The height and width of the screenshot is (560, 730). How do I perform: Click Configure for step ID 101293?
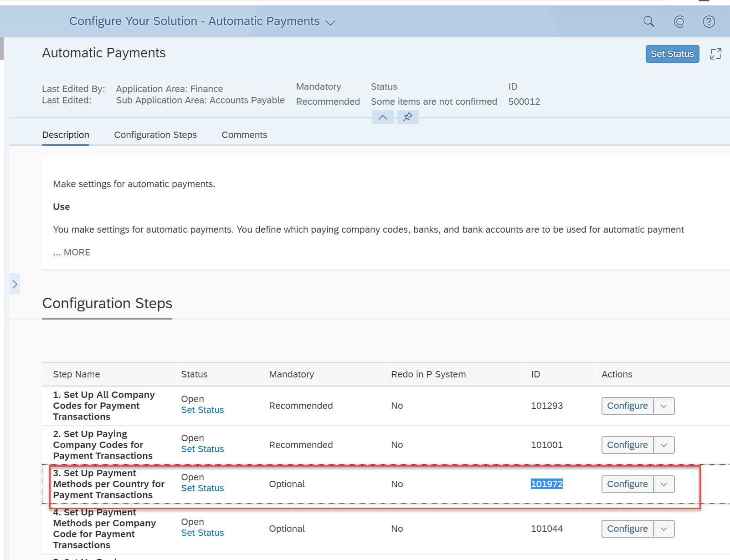pyautogui.click(x=627, y=406)
